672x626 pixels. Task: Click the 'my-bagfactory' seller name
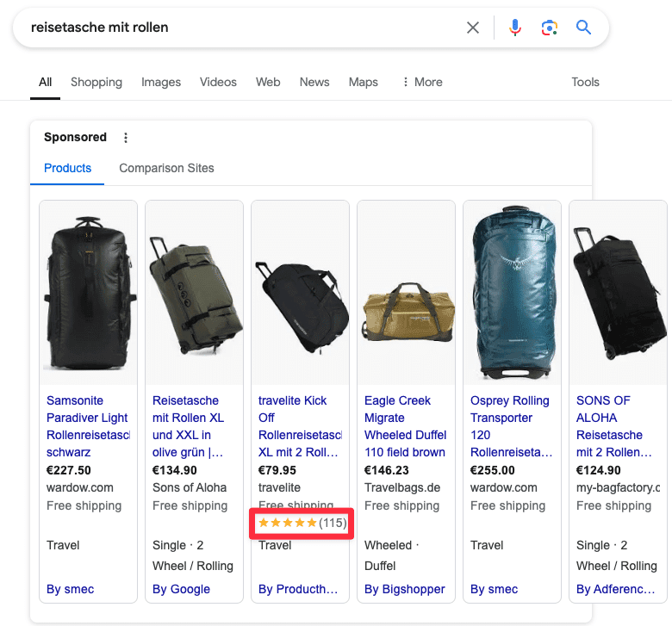[618, 487]
